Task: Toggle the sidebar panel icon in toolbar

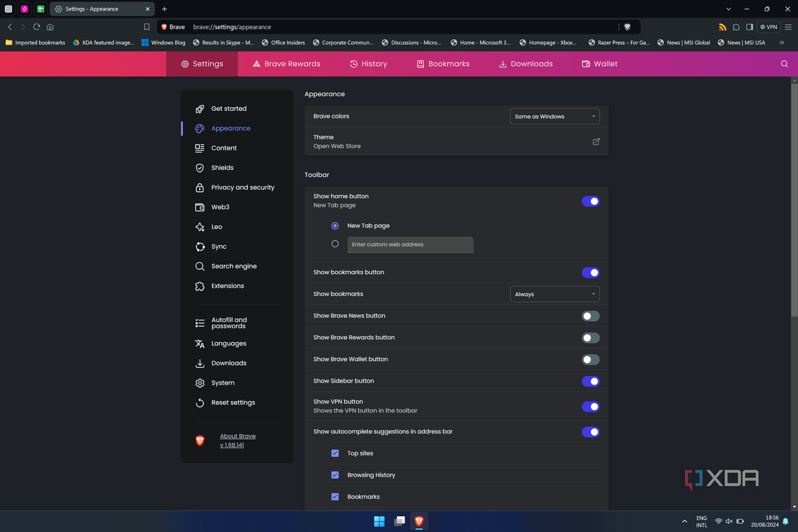Action: coord(749,27)
